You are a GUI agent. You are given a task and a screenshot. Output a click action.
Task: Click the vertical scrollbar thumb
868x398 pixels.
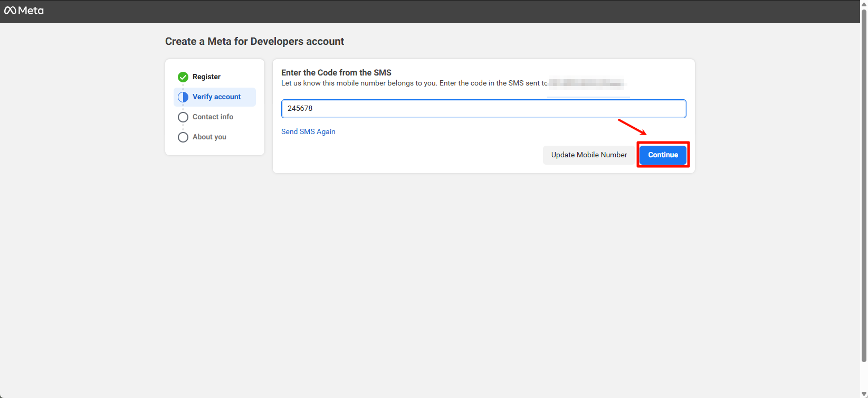[864, 185]
